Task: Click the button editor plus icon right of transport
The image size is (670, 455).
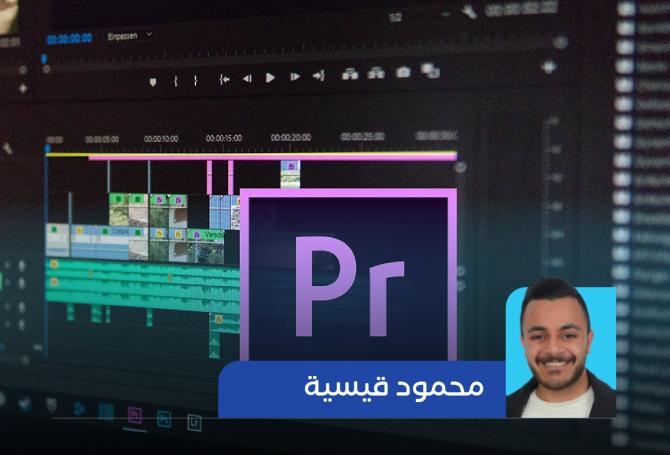Action: (549, 67)
